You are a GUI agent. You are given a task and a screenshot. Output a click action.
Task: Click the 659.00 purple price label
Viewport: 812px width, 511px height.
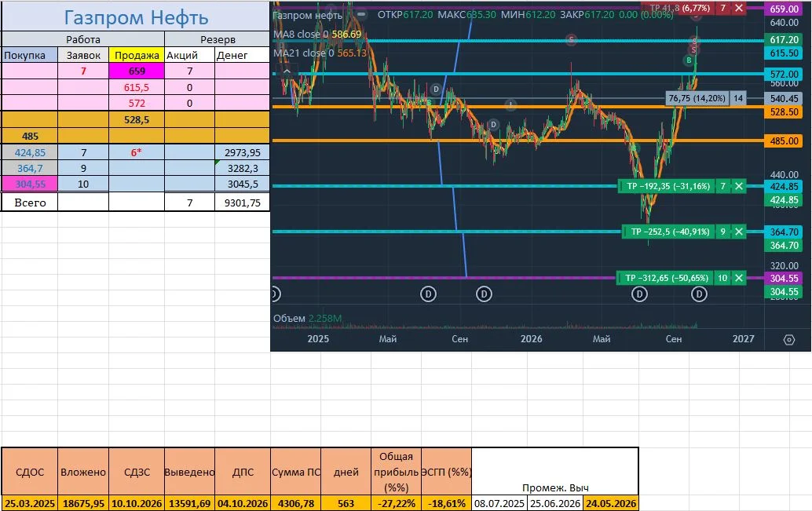[x=784, y=9]
